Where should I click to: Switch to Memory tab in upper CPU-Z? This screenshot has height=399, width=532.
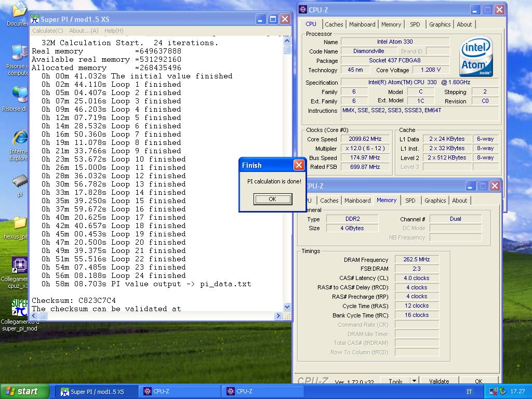coord(391,24)
